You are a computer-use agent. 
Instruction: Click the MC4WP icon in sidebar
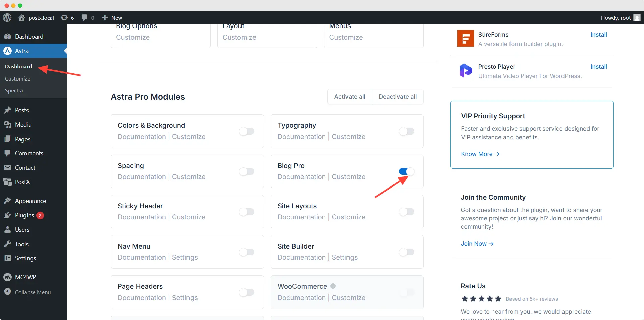coord(7,277)
